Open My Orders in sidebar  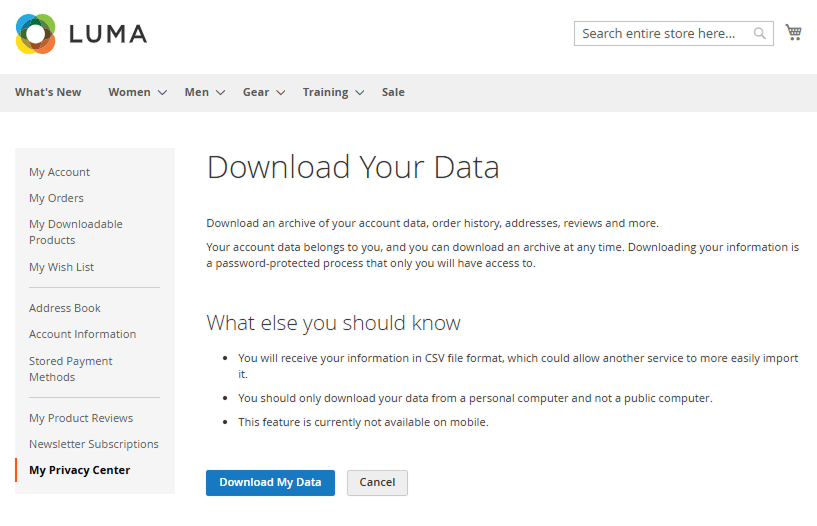56,198
